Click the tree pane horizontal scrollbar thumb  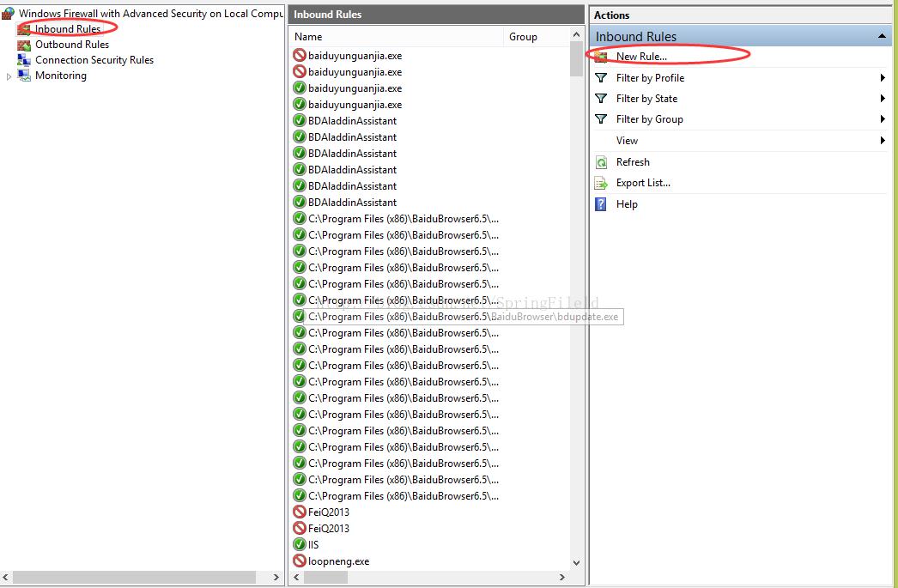(x=134, y=577)
